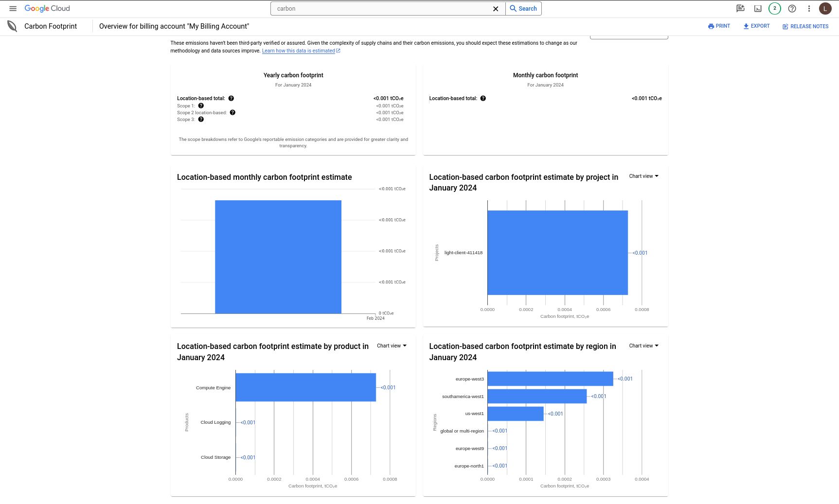839x504 pixels.
Task: Open RELEASE NOTES
Action: 805,26
